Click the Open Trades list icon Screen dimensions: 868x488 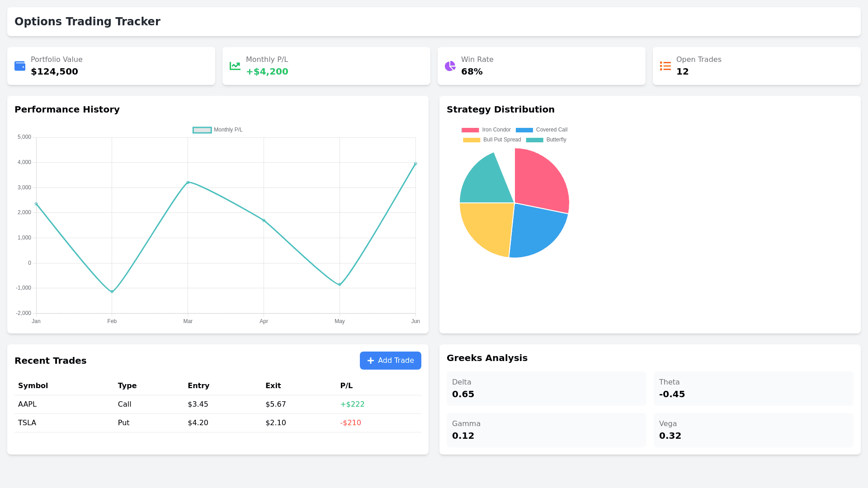tap(665, 66)
